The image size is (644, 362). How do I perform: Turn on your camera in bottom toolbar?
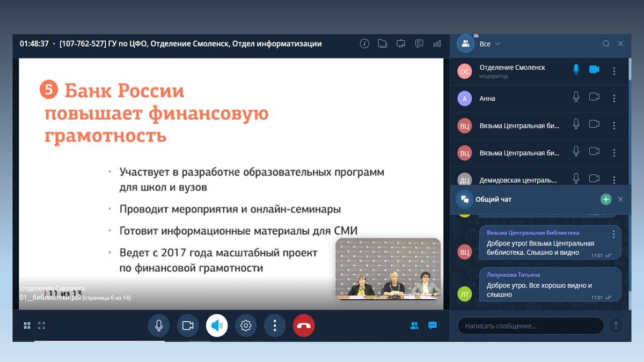pos(188,326)
